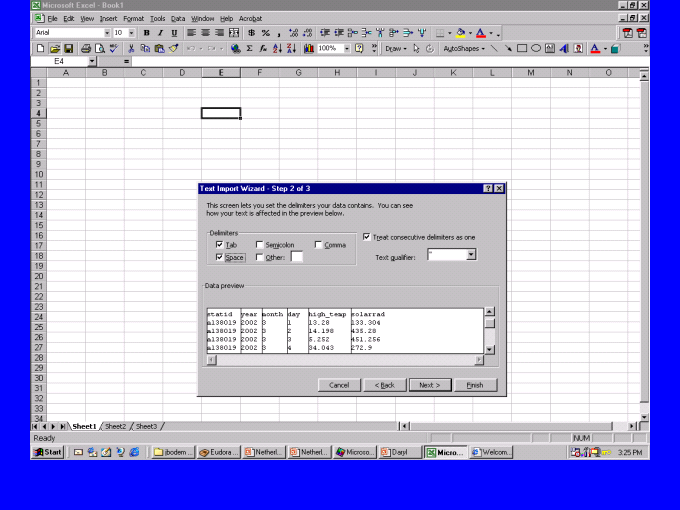Run the Spelling check icon
The height and width of the screenshot is (510, 680).
pos(114,49)
